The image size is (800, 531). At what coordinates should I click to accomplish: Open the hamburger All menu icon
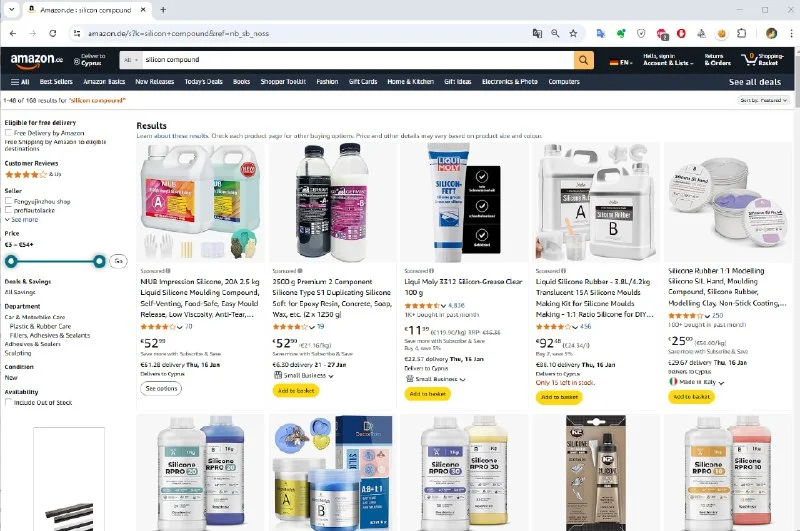(15, 82)
